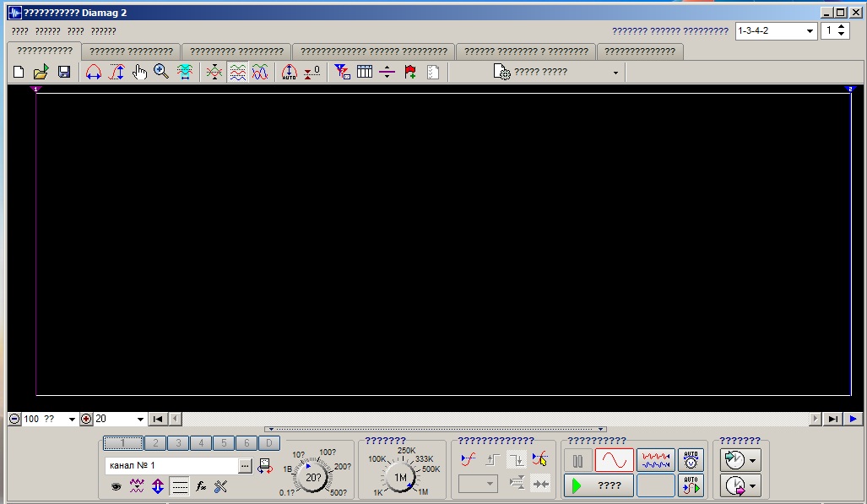Toggle the overlaid waveforms display mode

(x=260, y=72)
